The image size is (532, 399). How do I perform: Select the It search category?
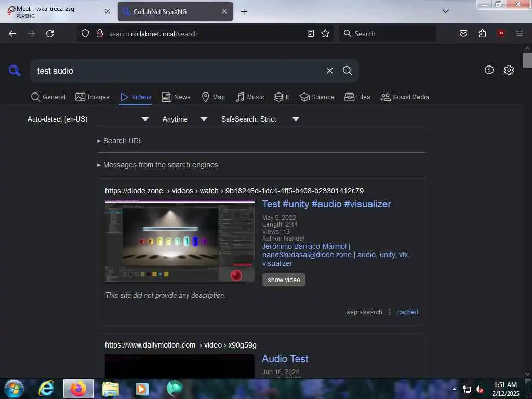(282, 97)
